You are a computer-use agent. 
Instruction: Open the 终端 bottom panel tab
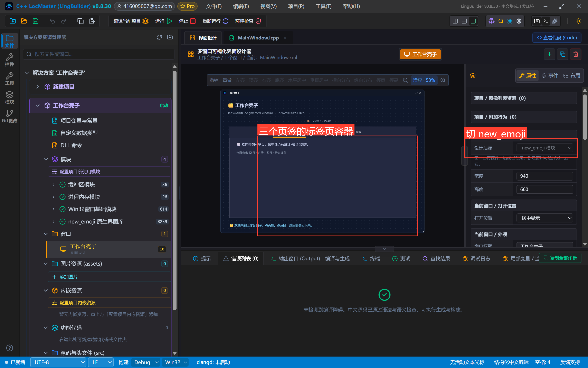click(x=371, y=258)
